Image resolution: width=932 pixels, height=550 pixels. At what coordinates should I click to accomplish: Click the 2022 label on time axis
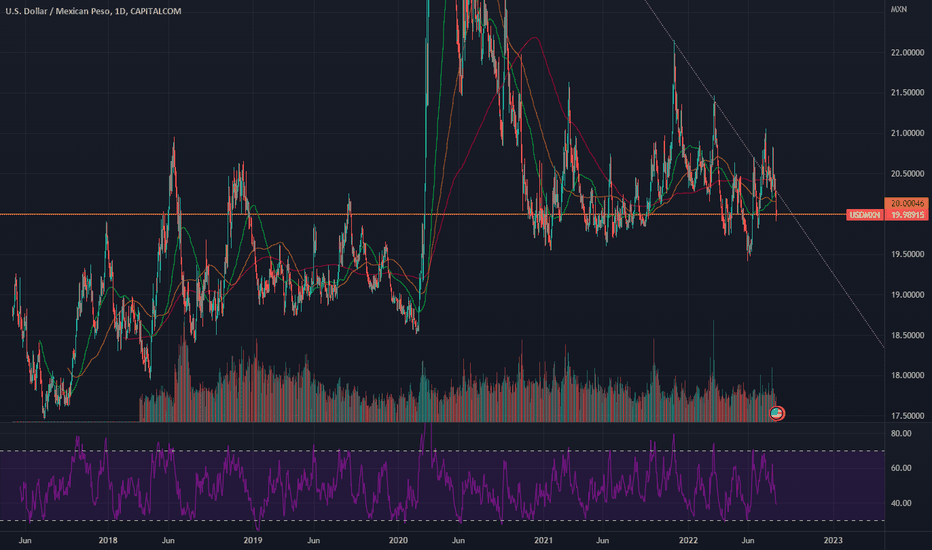click(688, 540)
